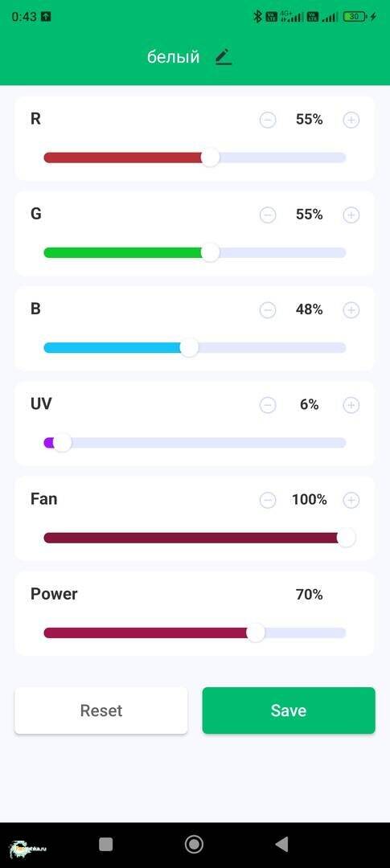Increase G value with plus icon
Viewport: 390px width, 868px height.
coord(351,215)
